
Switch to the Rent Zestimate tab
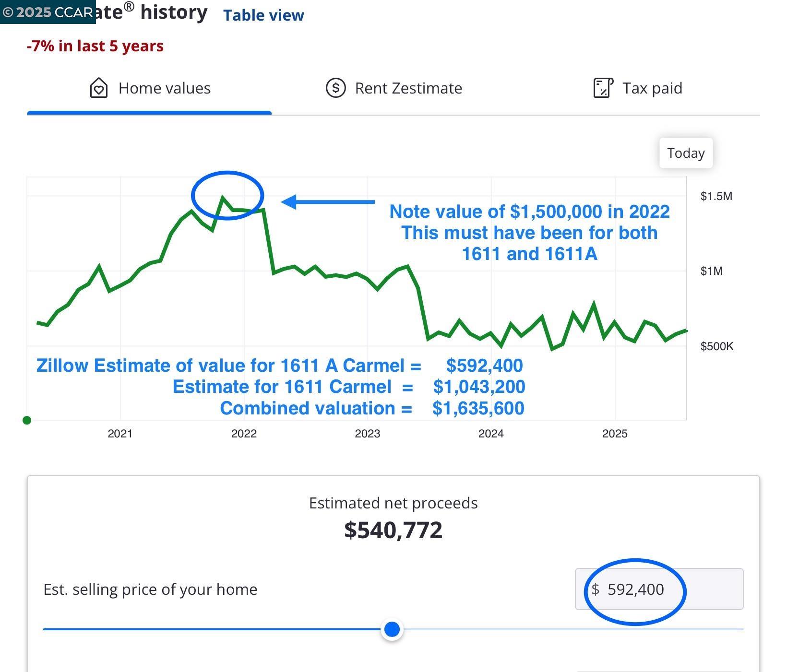[393, 88]
